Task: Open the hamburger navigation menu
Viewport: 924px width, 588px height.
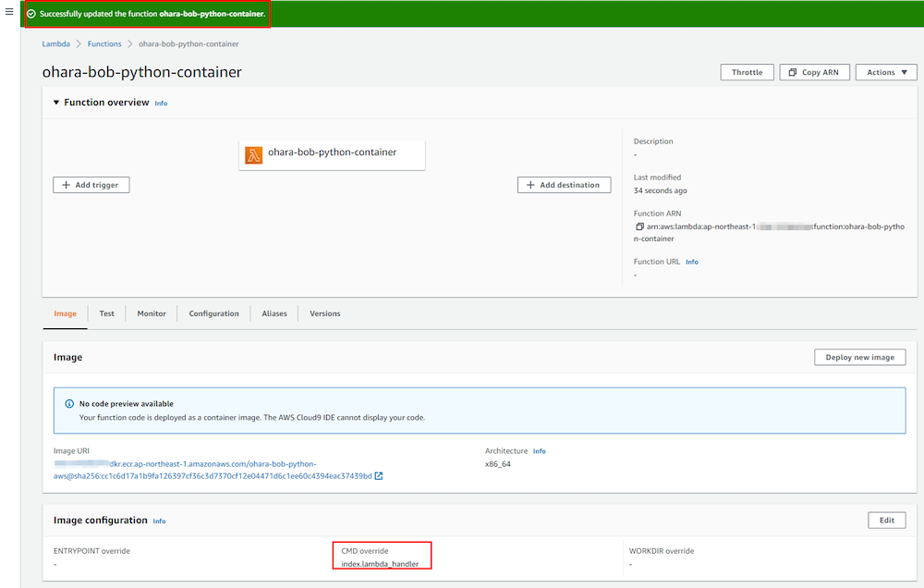Action: coord(9,12)
